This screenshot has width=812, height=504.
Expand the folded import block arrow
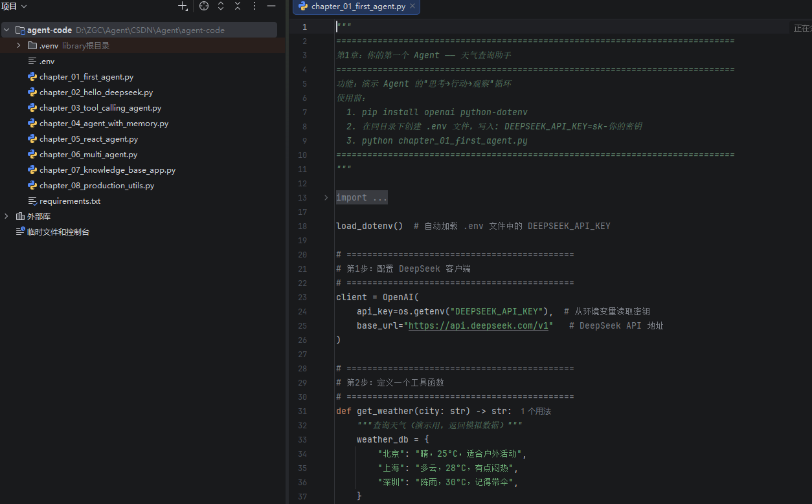point(326,198)
